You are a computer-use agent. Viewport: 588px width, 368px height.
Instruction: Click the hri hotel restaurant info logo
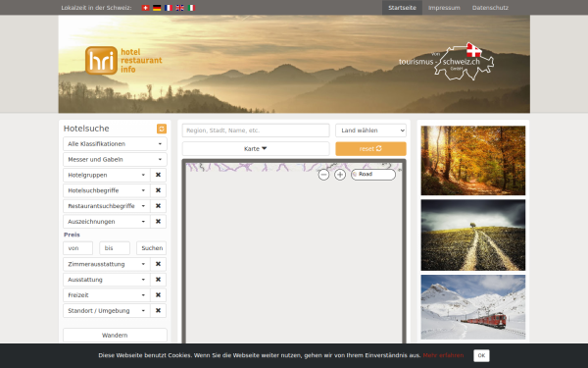click(123, 61)
